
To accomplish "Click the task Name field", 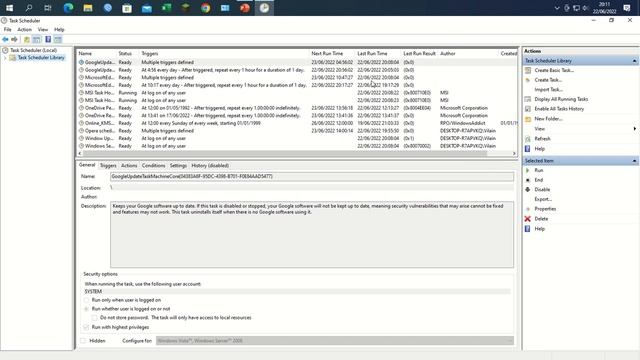I will coord(312,177).
